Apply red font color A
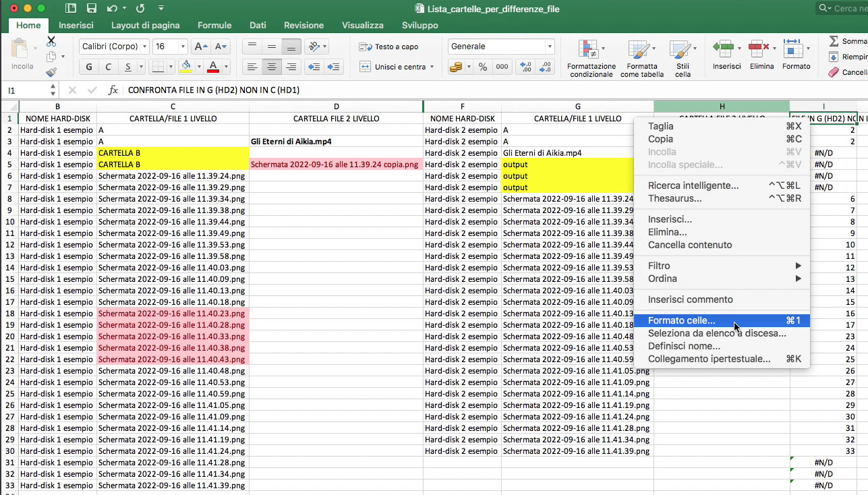Screen dimensions: 868x495 (x=213, y=67)
